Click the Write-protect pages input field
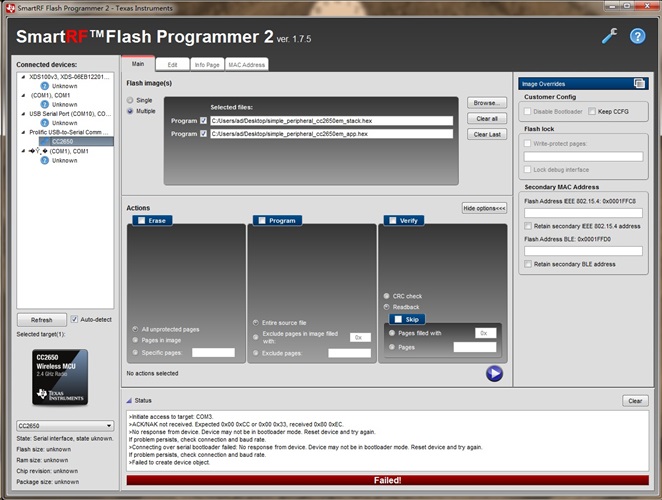This screenshot has width=662, height=500. click(583, 157)
